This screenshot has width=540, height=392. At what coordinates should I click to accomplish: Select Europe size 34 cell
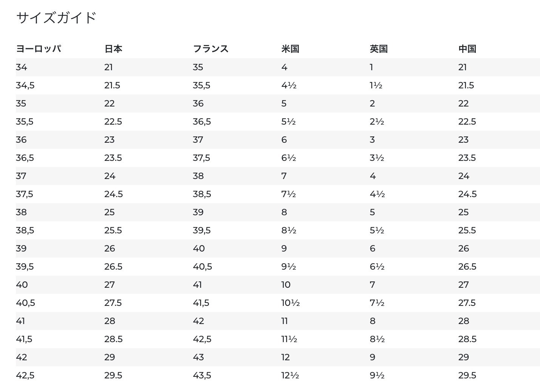pos(22,67)
